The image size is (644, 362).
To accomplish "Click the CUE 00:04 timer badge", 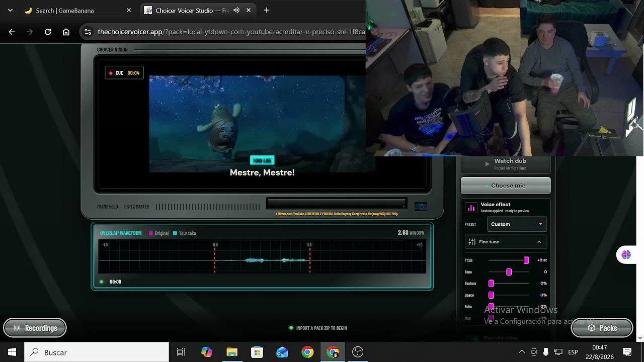I will (x=124, y=73).
